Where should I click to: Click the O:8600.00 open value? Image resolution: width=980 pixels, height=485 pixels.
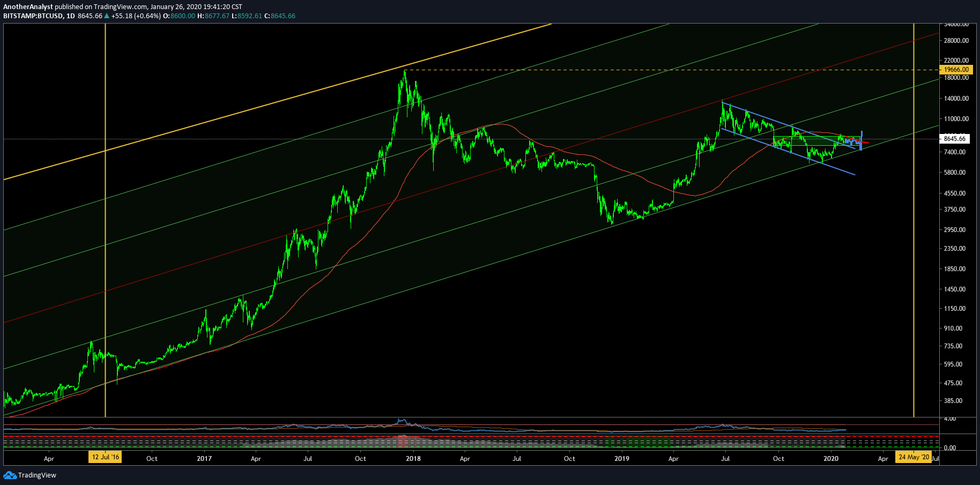(x=179, y=16)
